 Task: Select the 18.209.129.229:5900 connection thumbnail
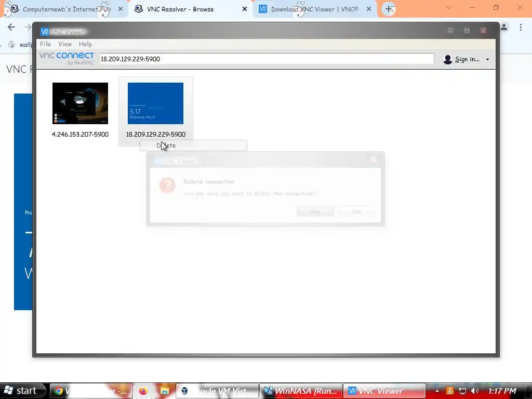155,103
